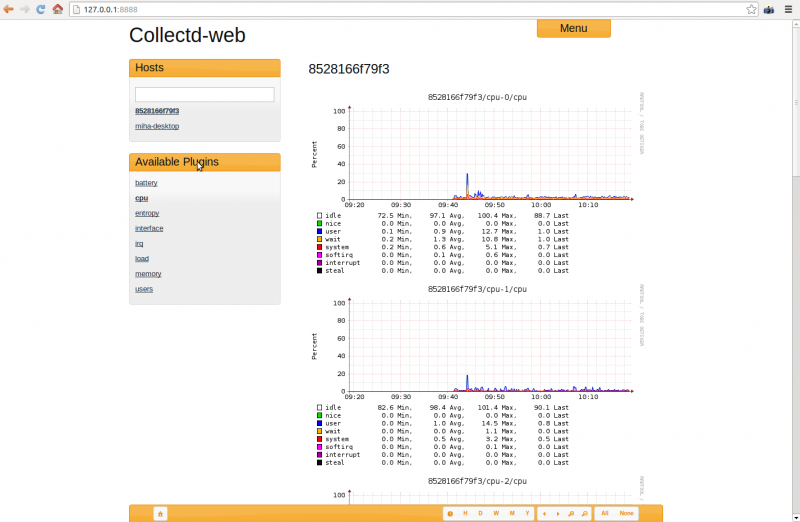The width and height of the screenshot is (800, 522).
Task: Reload the page in browser
Action: point(40,9)
